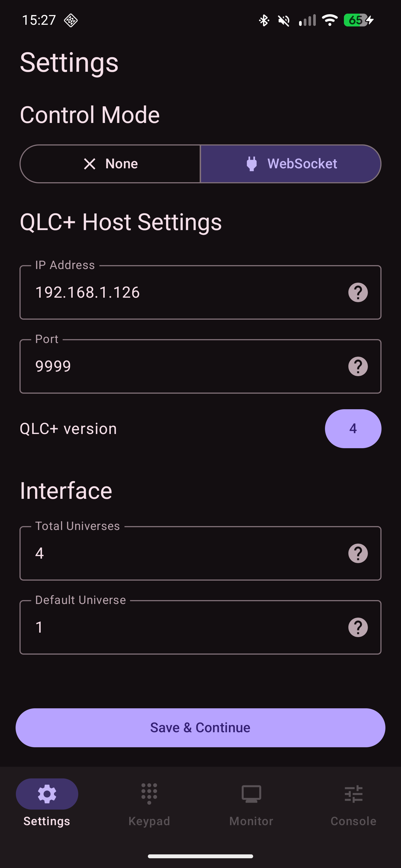Screen dimensions: 401x868
Task: Tap the battery indicator in the status bar
Action: [358, 20]
